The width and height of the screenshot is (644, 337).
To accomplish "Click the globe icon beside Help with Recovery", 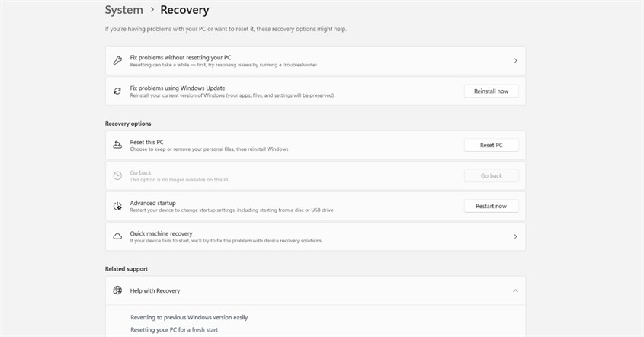I will [x=117, y=290].
